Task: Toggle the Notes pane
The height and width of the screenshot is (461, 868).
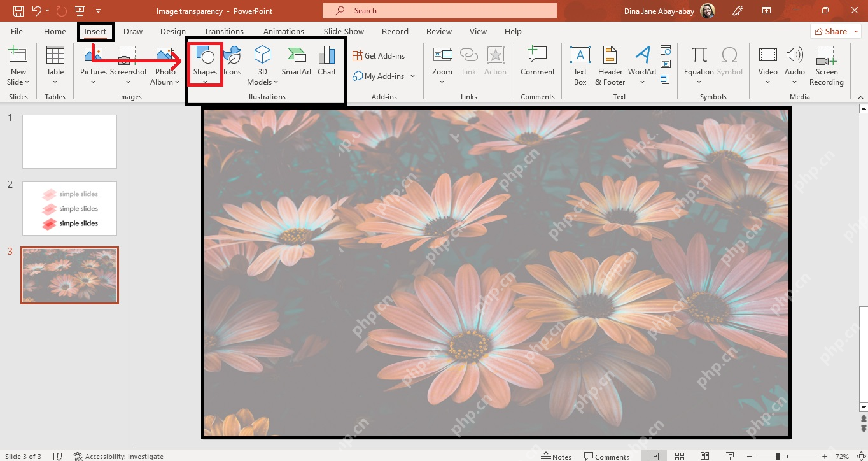Action: 556,457
